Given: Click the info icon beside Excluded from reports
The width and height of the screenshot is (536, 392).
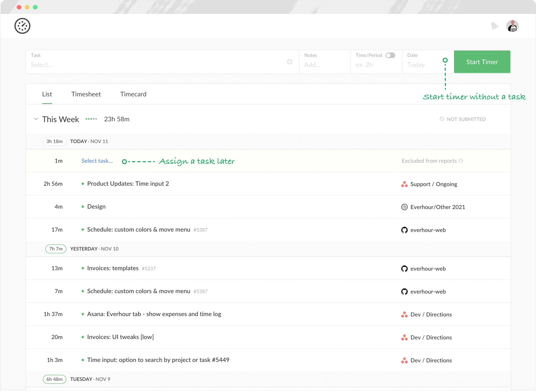Looking at the screenshot, I should point(461,161).
